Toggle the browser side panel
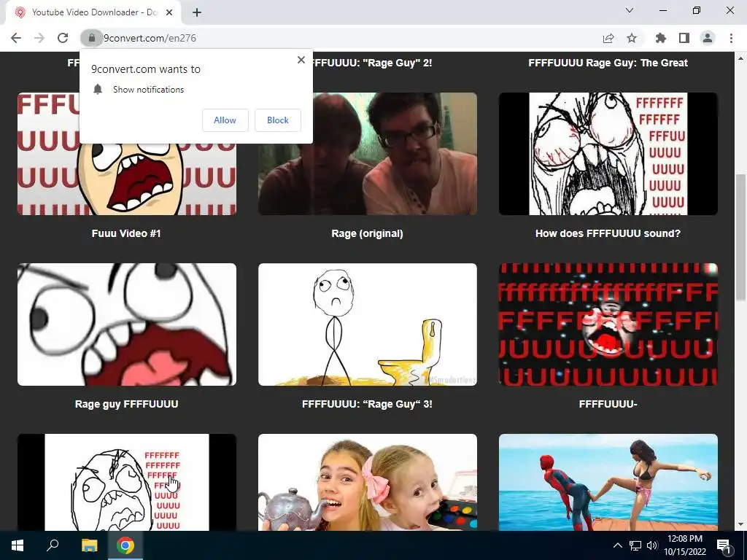This screenshot has width=747, height=560. point(684,38)
